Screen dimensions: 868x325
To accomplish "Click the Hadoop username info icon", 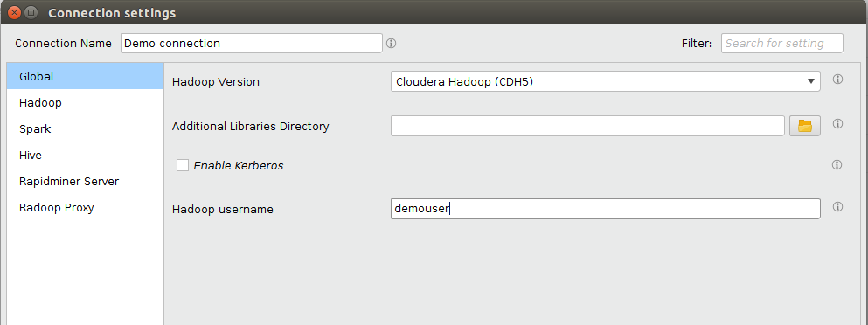I will [x=837, y=206].
